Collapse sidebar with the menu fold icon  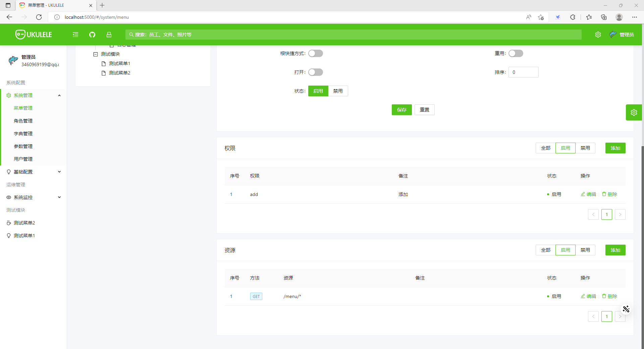coord(75,35)
